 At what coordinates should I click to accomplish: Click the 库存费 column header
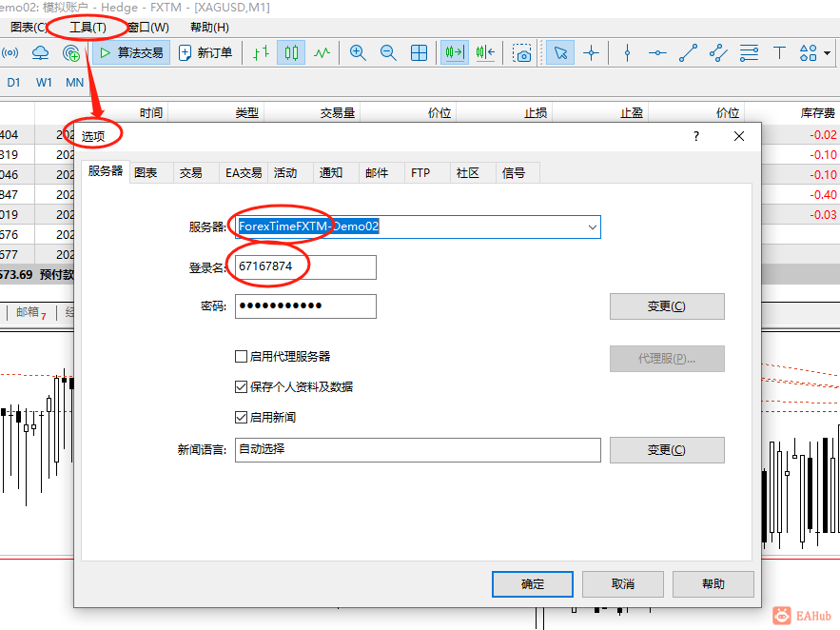pos(817,113)
